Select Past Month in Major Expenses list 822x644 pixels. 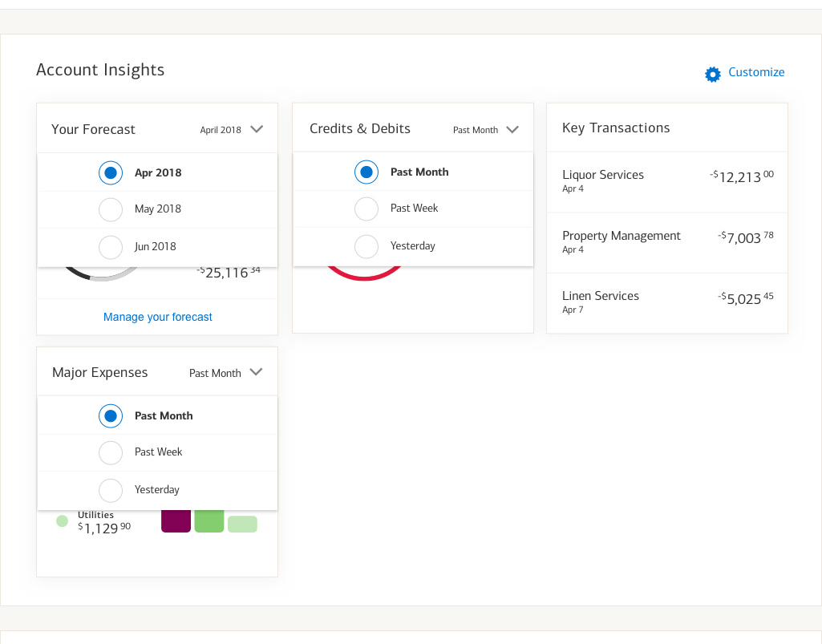click(x=111, y=415)
